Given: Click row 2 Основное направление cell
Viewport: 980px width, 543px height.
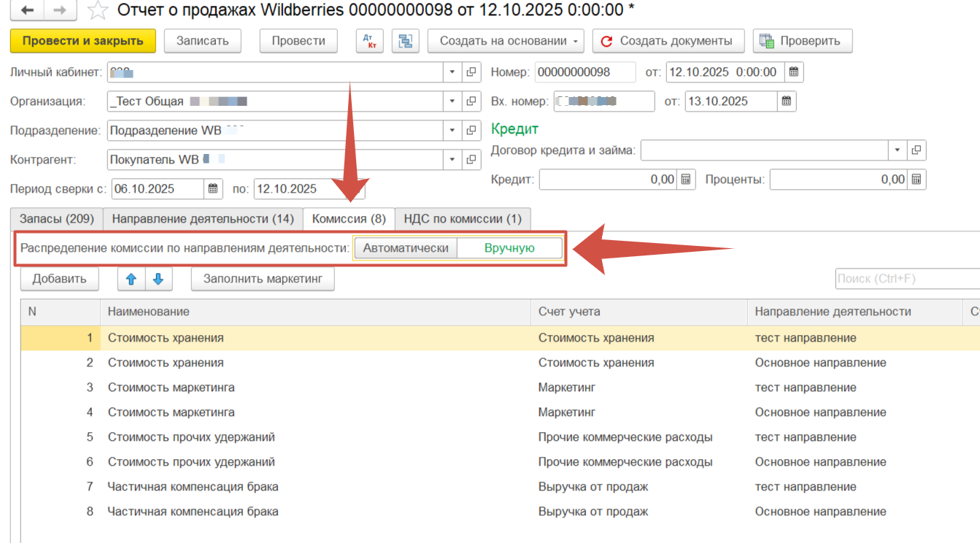Looking at the screenshot, I should pyautogui.click(x=855, y=363).
